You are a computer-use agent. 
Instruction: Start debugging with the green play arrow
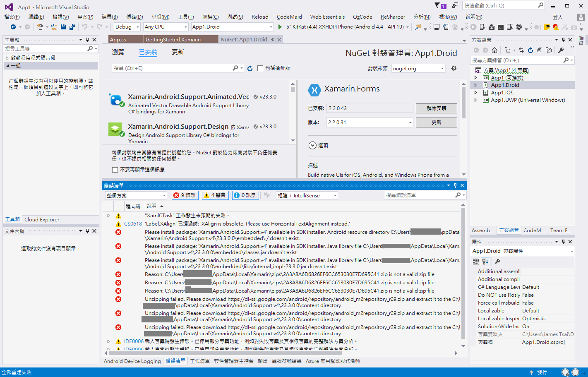280,27
